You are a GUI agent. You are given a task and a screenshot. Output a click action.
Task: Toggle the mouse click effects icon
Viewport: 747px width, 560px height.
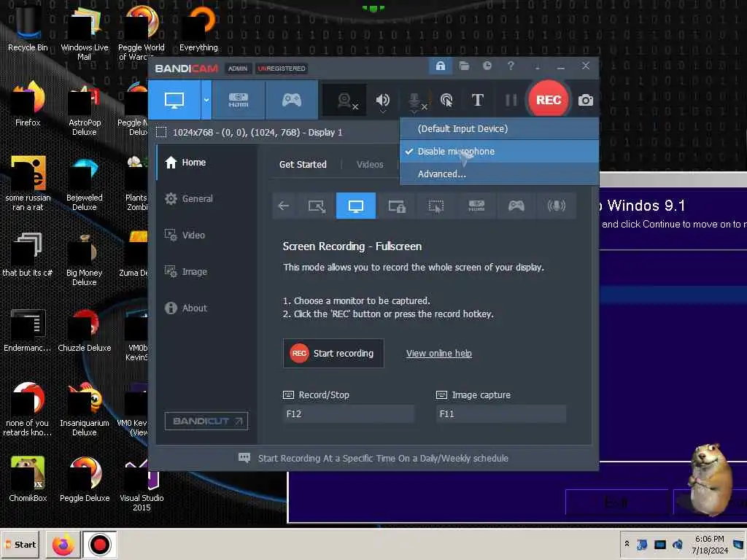[446, 100]
